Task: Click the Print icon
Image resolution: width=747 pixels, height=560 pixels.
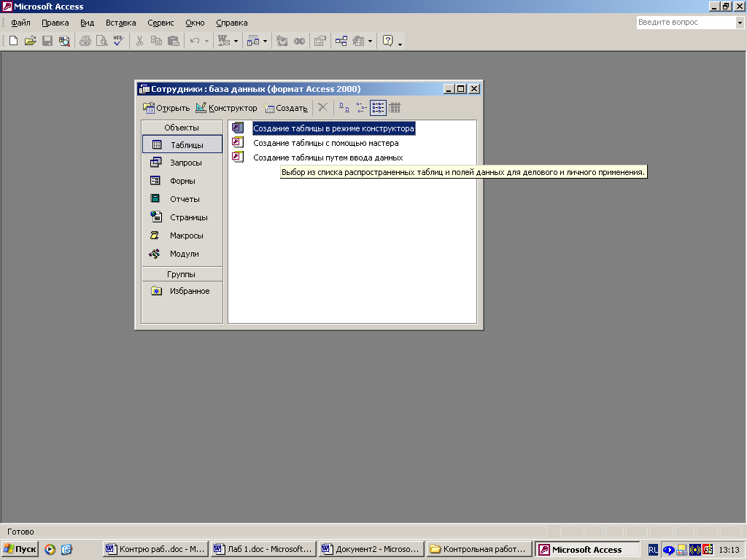Action: coord(85,41)
